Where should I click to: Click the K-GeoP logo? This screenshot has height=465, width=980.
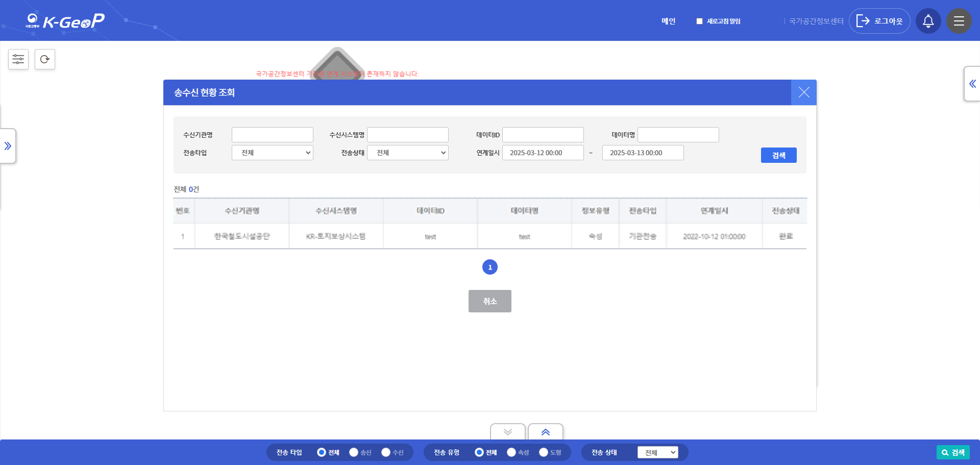(65, 21)
